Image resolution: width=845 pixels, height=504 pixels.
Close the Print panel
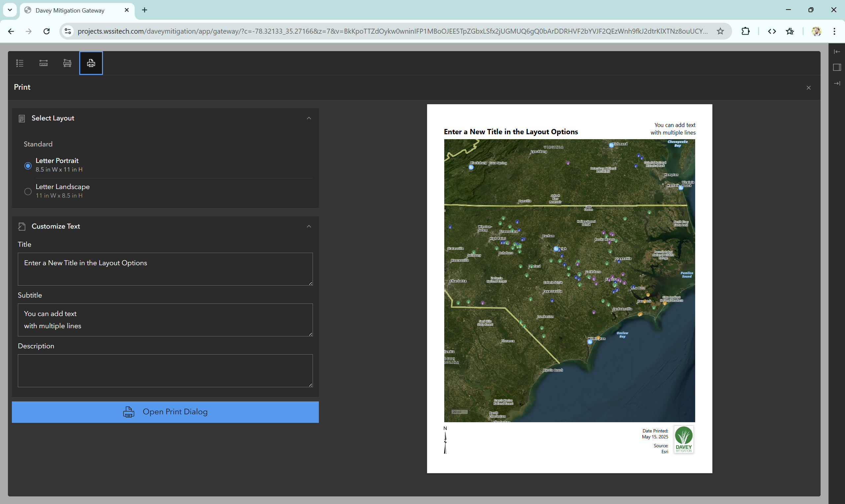point(808,88)
